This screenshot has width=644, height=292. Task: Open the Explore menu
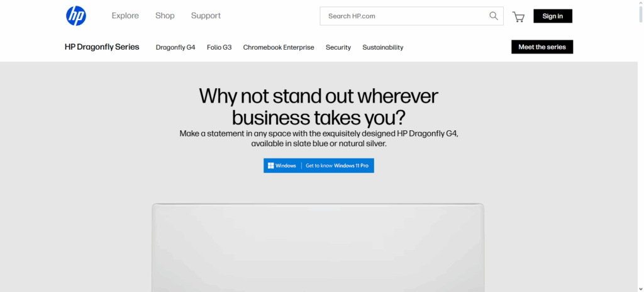tap(125, 16)
